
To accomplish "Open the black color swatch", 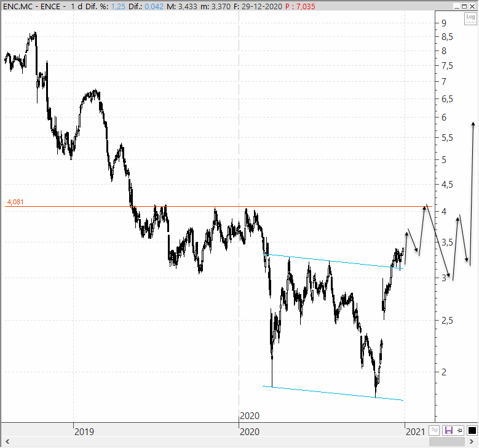I will tap(472, 431).
